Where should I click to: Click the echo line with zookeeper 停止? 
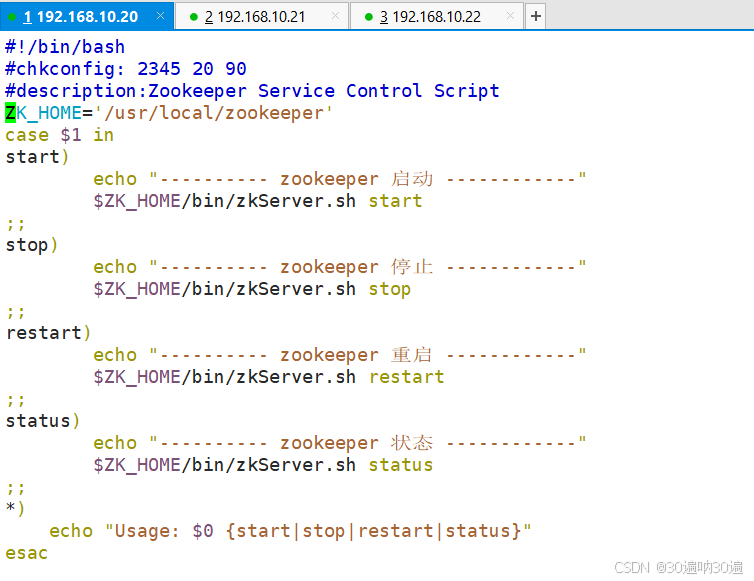click(339, 267)
